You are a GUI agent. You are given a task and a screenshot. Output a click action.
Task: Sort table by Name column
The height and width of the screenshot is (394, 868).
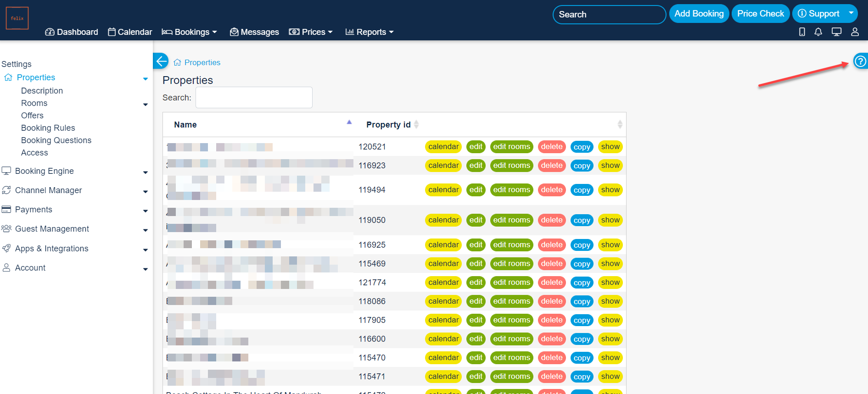[x=185, y=125]
